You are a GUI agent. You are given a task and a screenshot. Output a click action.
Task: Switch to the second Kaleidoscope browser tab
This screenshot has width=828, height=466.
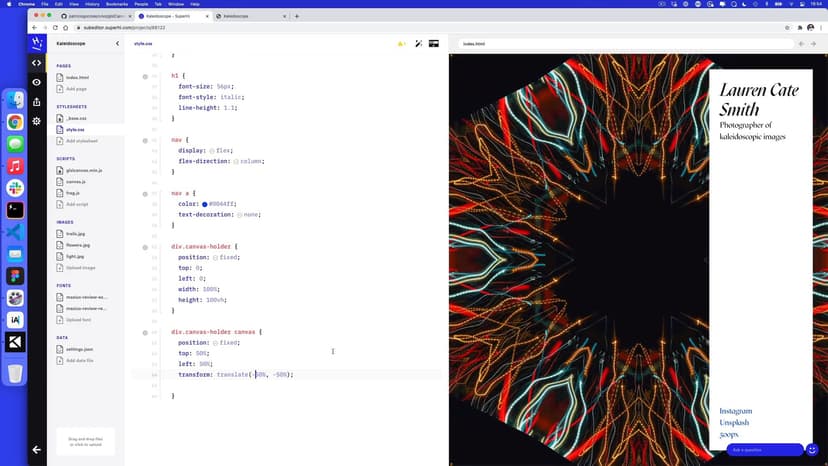click(250, 17)
